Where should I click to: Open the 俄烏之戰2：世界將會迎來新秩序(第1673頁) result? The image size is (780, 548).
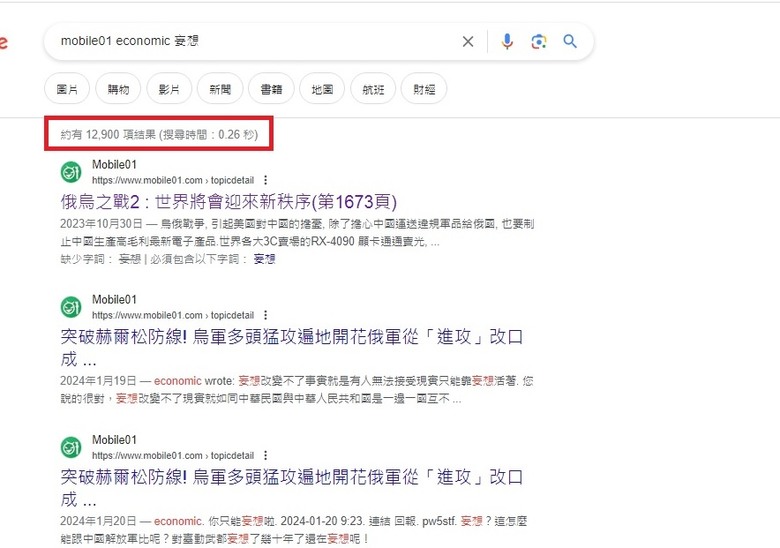pyautogui.click(x=229, y=202)
